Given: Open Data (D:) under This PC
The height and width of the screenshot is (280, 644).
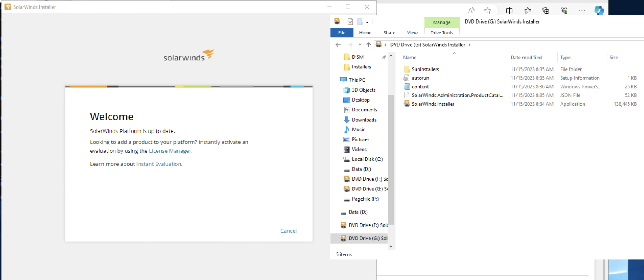Looking at the screenshot, I should (x=361, y=169).
